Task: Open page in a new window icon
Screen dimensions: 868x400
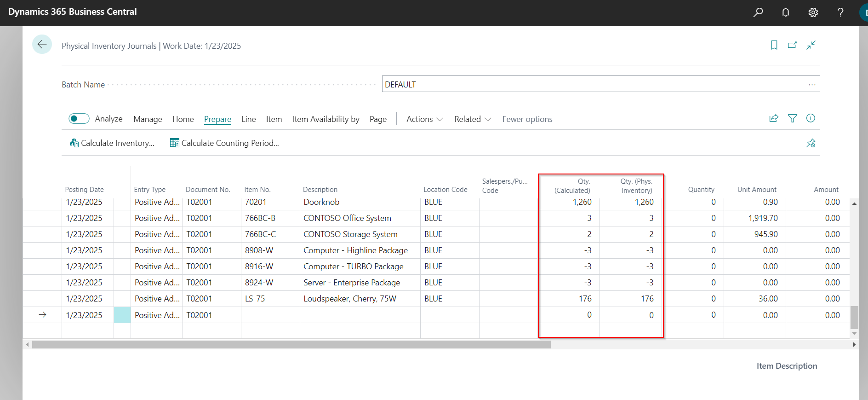Action: 792,45
